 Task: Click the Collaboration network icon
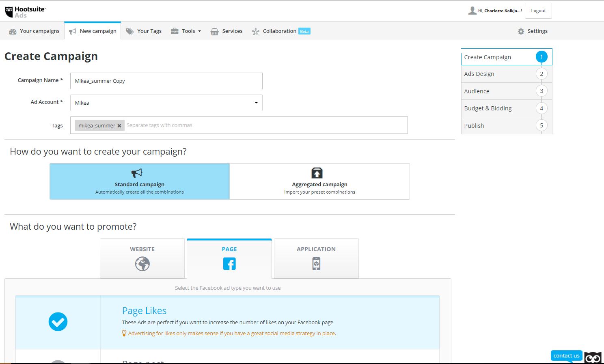tap(255, 31)
